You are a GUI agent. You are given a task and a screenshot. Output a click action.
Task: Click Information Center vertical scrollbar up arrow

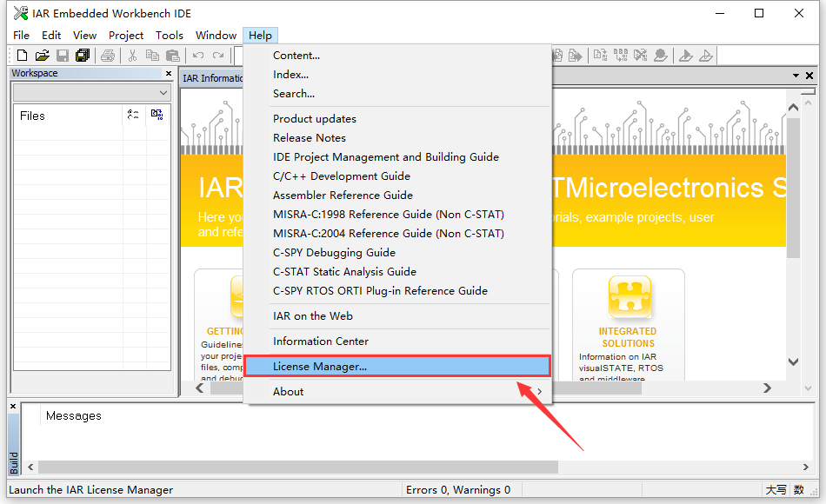click(793, 108)
